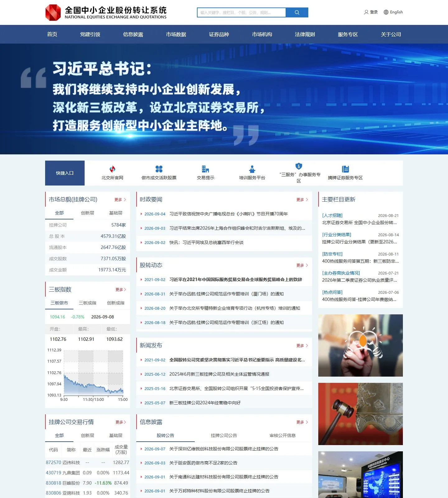Viewport: 448px width, 498px height.
Task: Click the 习近平总书记 banner image
Action: 224,99
